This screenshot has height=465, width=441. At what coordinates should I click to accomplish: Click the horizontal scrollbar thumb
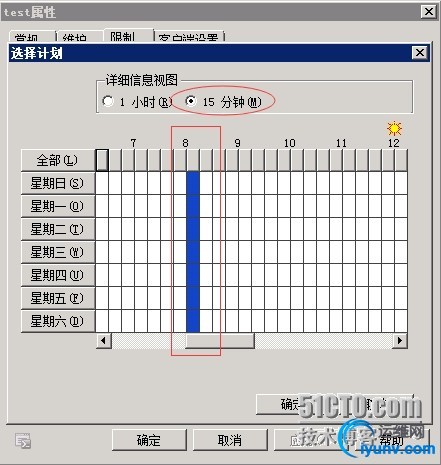[220, 341]
